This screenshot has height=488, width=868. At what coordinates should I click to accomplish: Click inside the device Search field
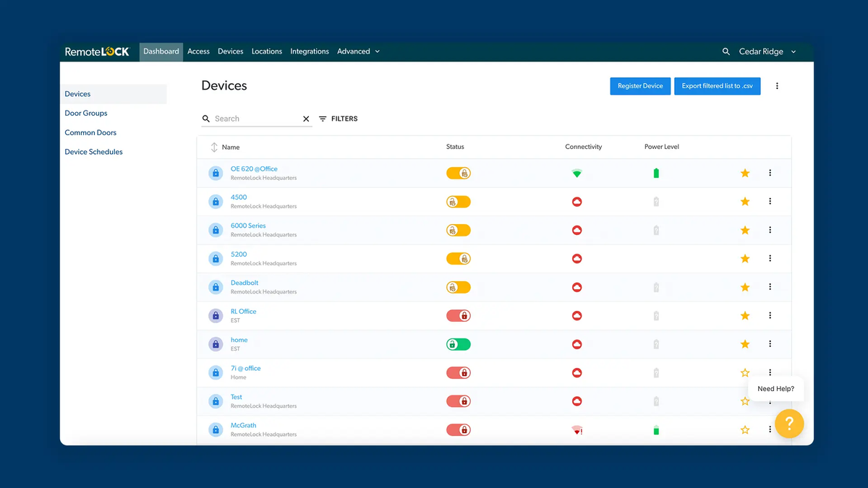click(253, 119)
